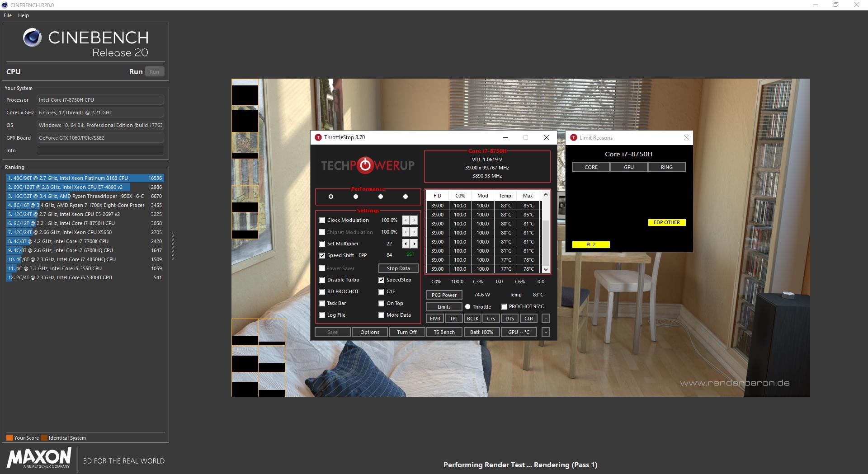Select fourth Performance profile radio button
868x474 pixels.
click(x=406, y=197)
